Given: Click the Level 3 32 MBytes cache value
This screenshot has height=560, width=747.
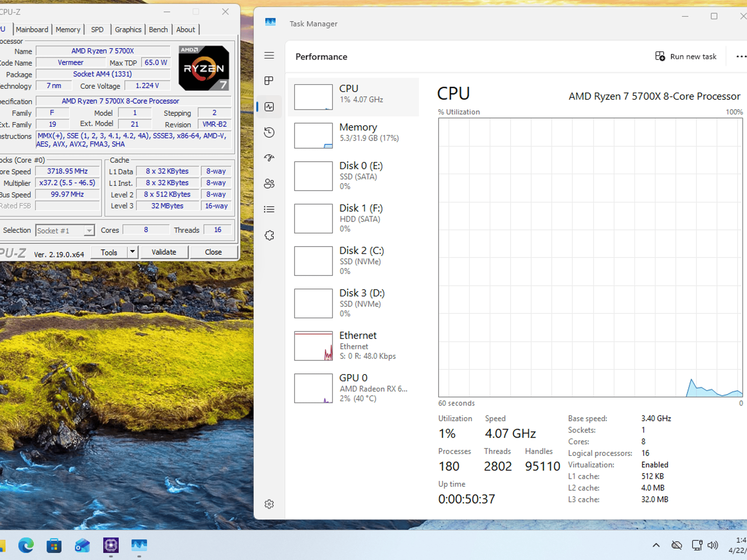Looking at the screenshot, I should [167, 206].
